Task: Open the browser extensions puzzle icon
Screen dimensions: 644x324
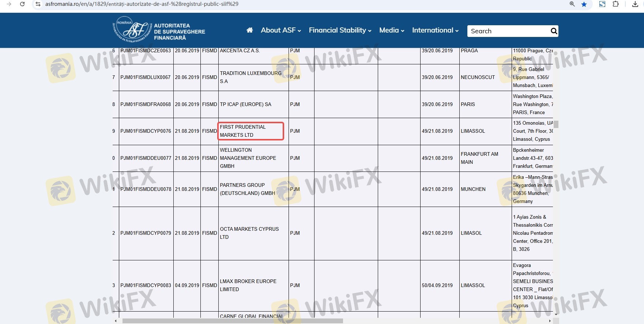Action: tap(616, 4)
